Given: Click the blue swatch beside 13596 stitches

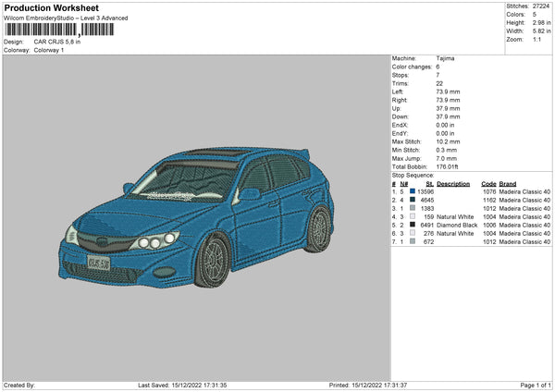Looking at the screenshot, I should [413, 191].
